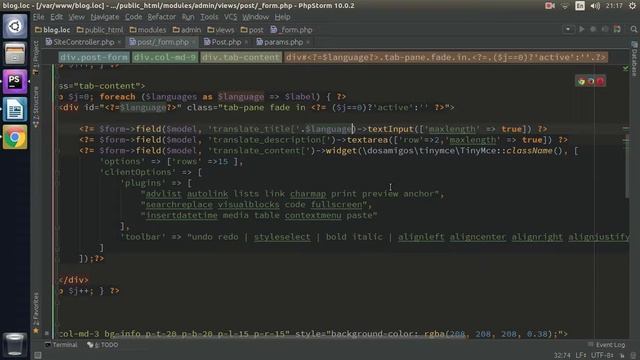Image resolution: width=640 pixels, height=360 pixels.
Task: Open the View menu
Action: pos(76,17)
